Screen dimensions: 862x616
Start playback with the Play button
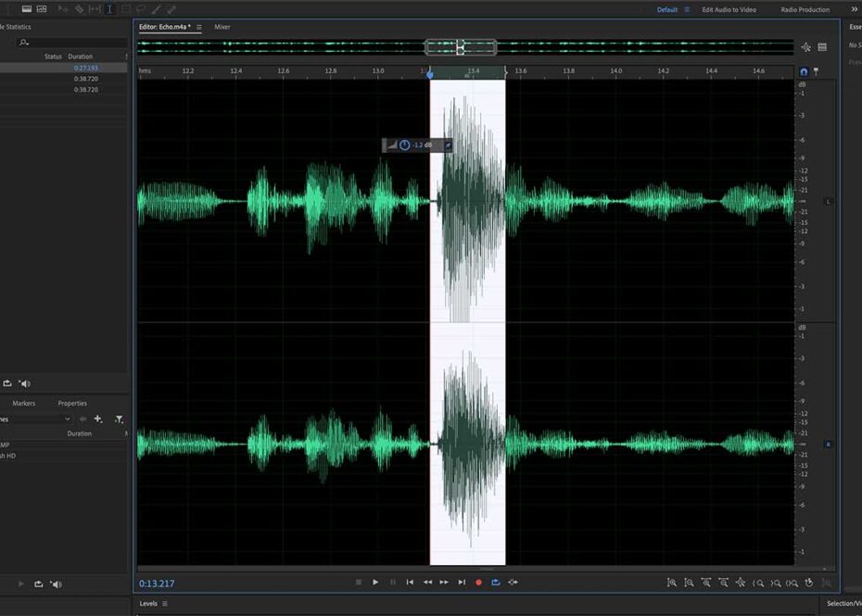coord(375,583)
